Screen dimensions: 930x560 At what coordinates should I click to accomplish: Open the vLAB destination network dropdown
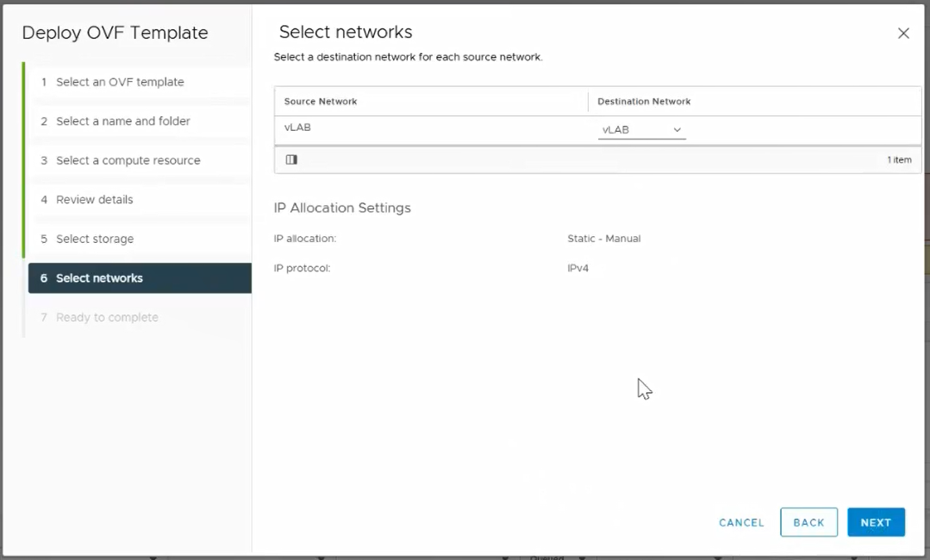pyautogui.click(x=641, y=130)
